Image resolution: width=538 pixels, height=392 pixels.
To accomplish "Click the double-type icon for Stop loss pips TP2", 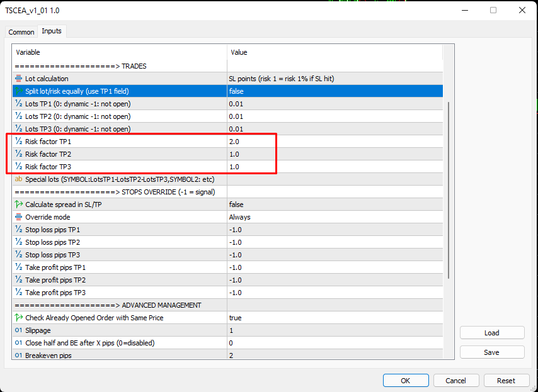I will [18, 242].
